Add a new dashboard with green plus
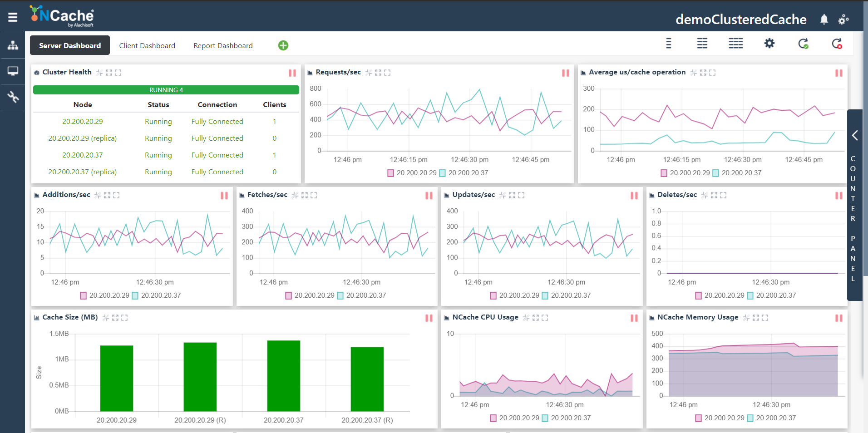 (283, 45)
